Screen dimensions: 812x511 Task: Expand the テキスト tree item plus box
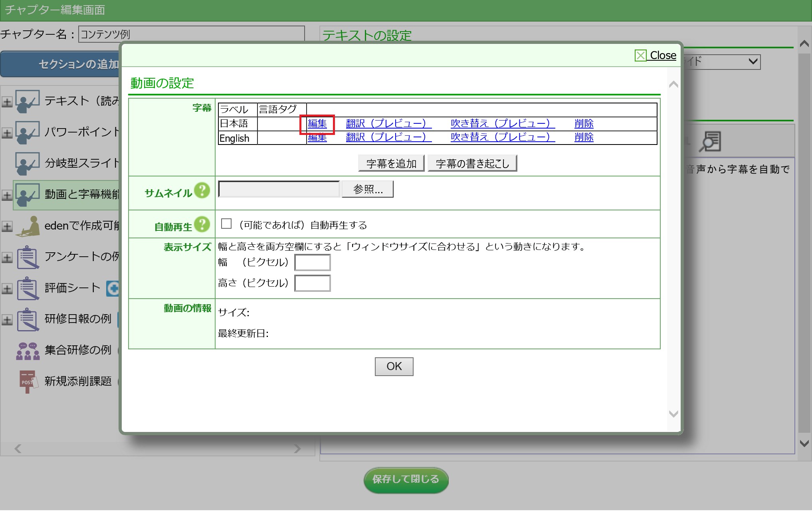click(7, 102)
